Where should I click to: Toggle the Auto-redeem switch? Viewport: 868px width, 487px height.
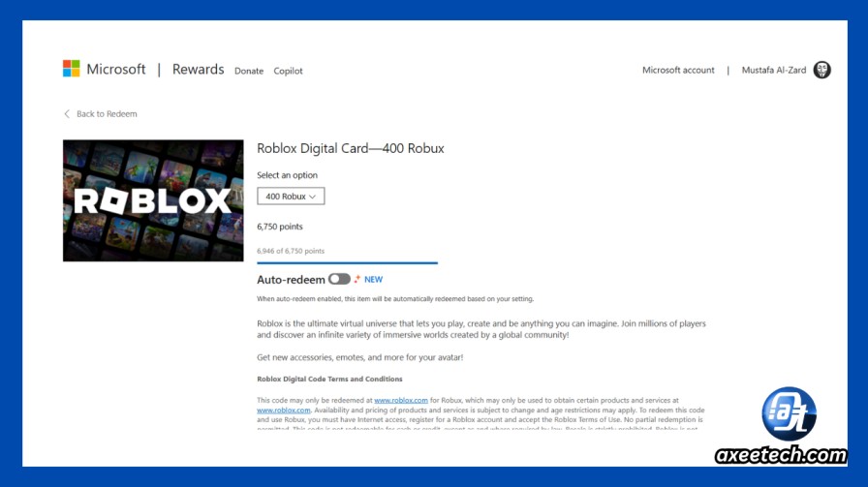339,279
